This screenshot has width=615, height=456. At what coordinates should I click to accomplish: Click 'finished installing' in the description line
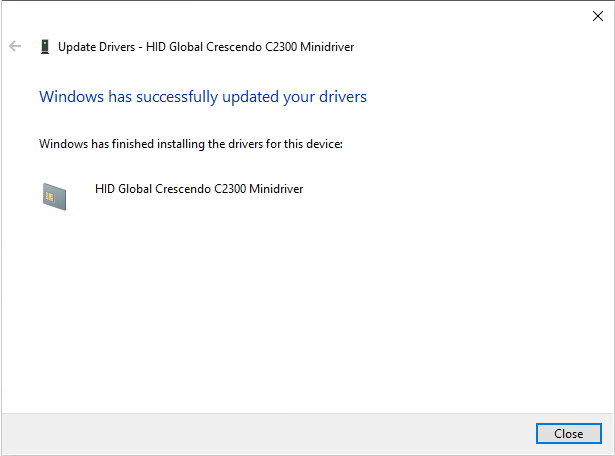[x=158, y=144]
